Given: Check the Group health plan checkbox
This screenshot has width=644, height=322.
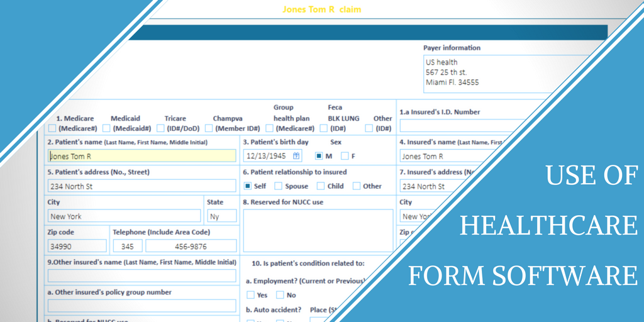Looking at the screenshot, I should (269, 128).
